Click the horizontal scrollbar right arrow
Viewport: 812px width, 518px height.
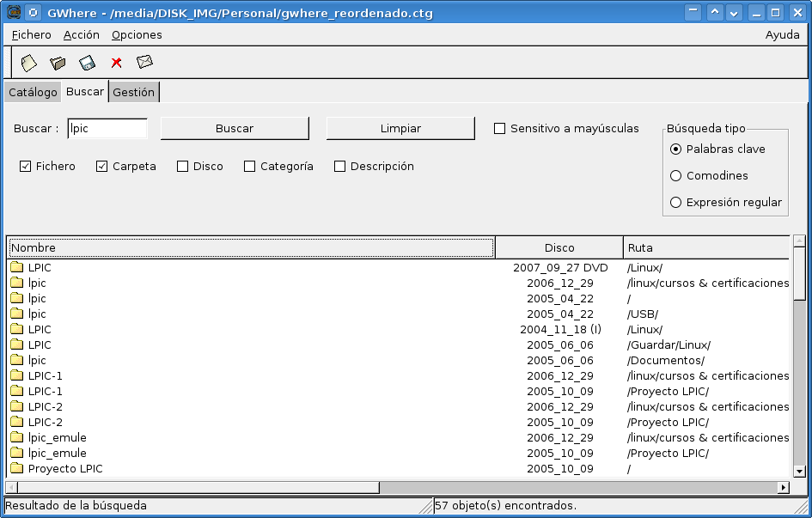point(783,487)
